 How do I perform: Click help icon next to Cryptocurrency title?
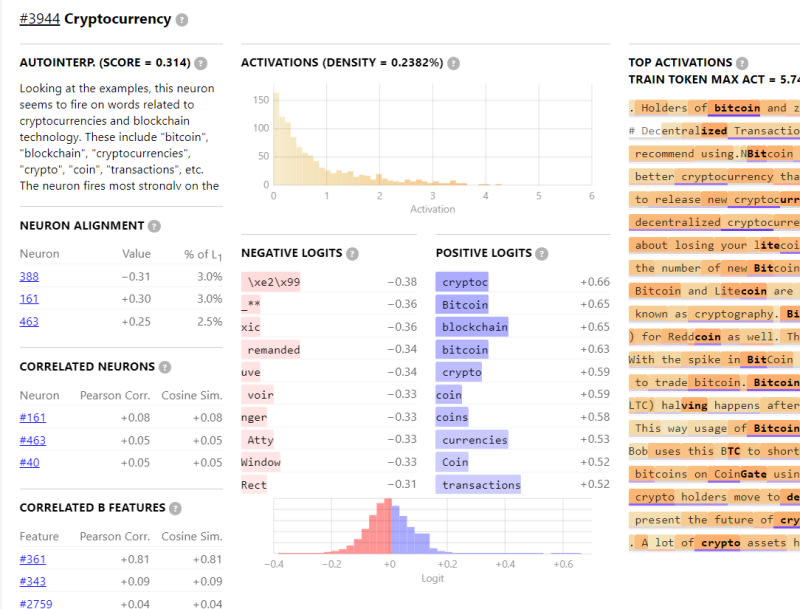click(x=181, y=19)
